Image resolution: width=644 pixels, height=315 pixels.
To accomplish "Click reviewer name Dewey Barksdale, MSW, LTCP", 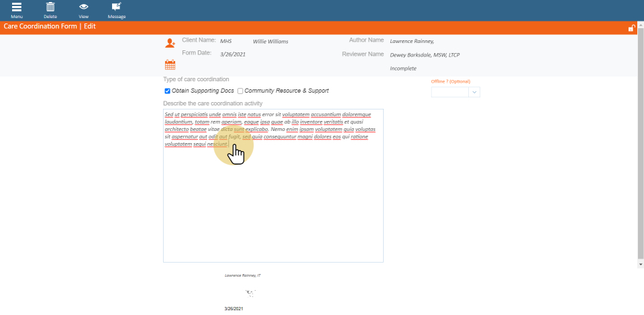I will 425,55.
